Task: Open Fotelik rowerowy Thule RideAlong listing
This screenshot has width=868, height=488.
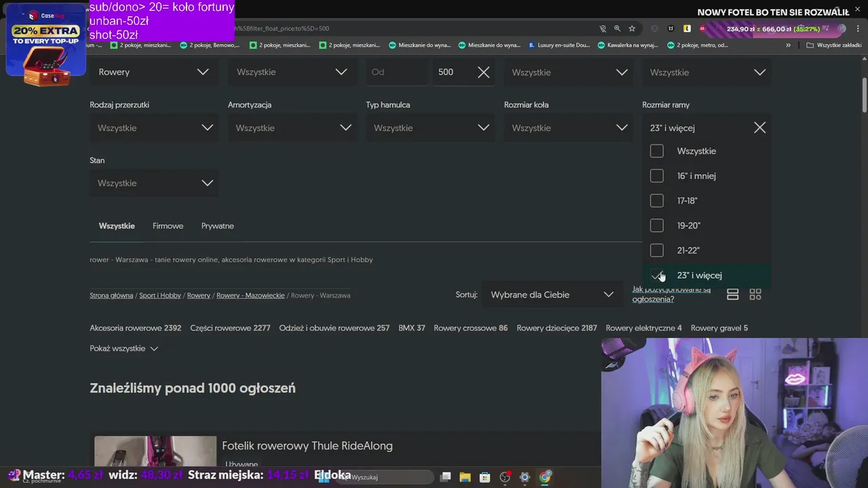Action: (307, 446)
